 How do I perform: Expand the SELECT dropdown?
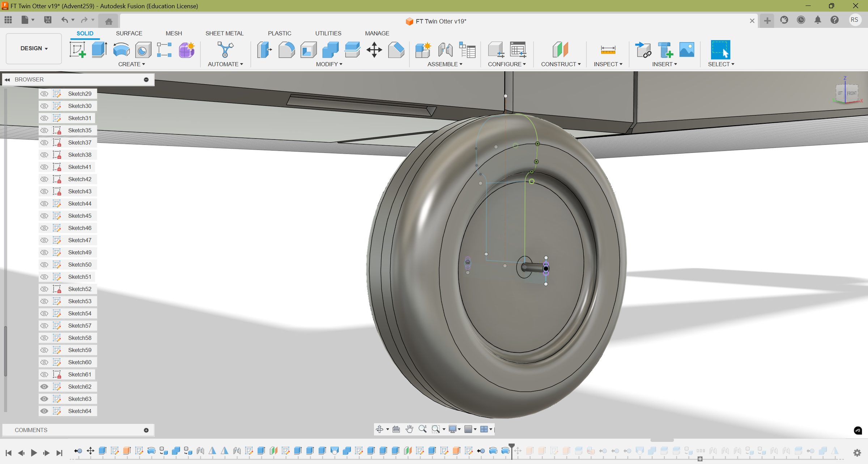pyautogui.click(x=721, y=64)
